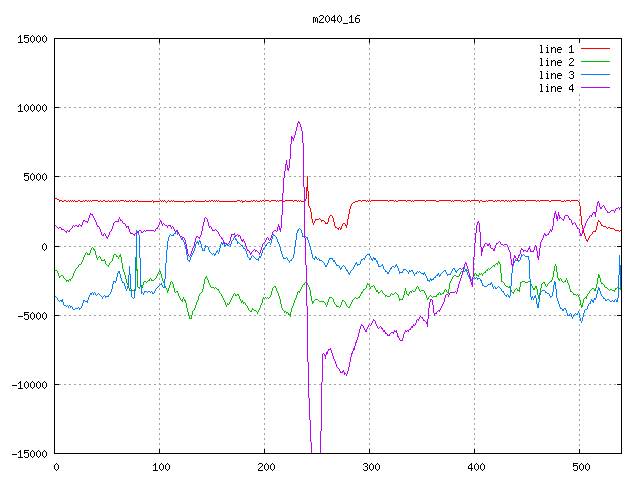Click the green sample beside line 2

(x=595, y=62)
